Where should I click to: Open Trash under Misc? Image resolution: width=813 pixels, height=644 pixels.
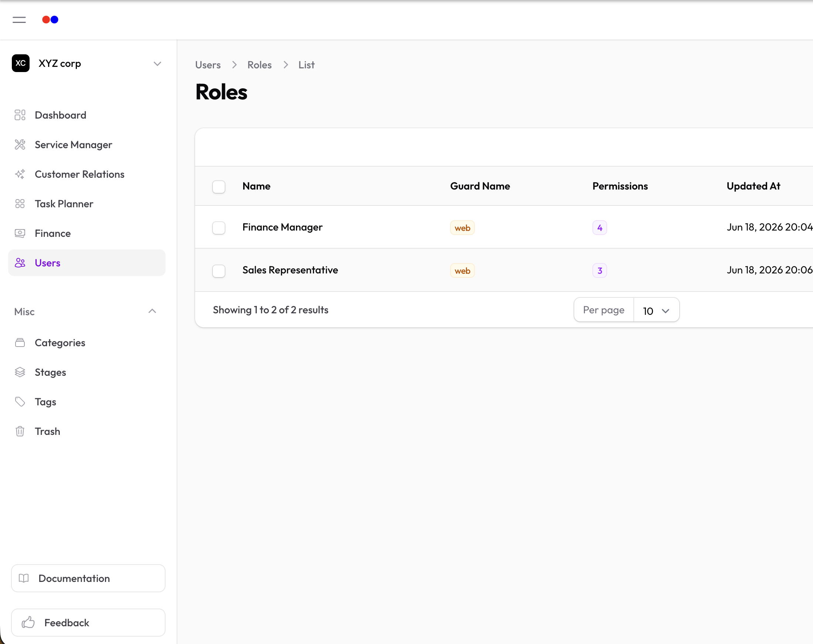87,431
